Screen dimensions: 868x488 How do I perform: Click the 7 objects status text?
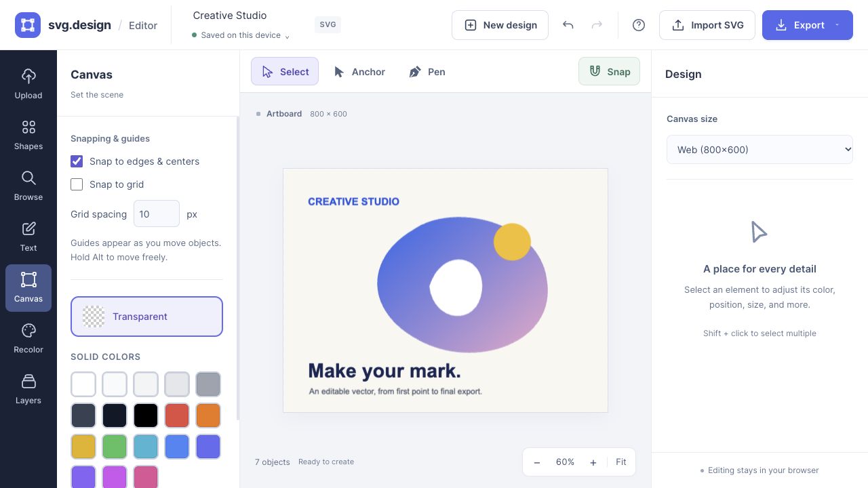point(273,462)
